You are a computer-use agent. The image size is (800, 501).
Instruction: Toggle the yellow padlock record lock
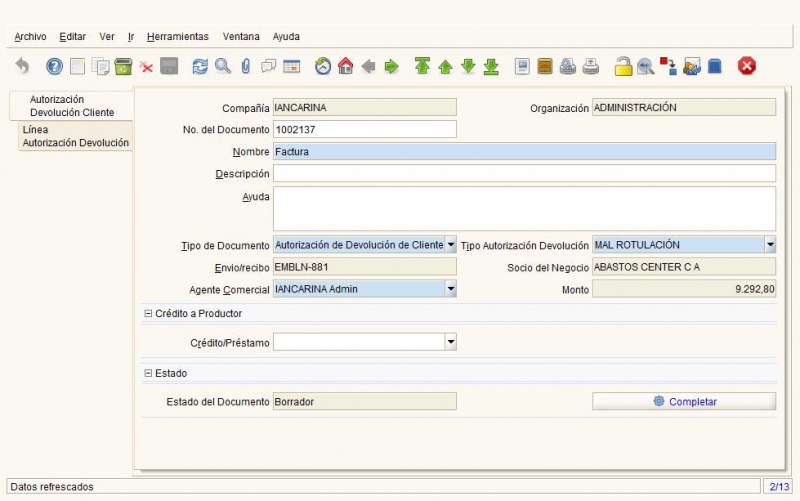click(622, 66)
